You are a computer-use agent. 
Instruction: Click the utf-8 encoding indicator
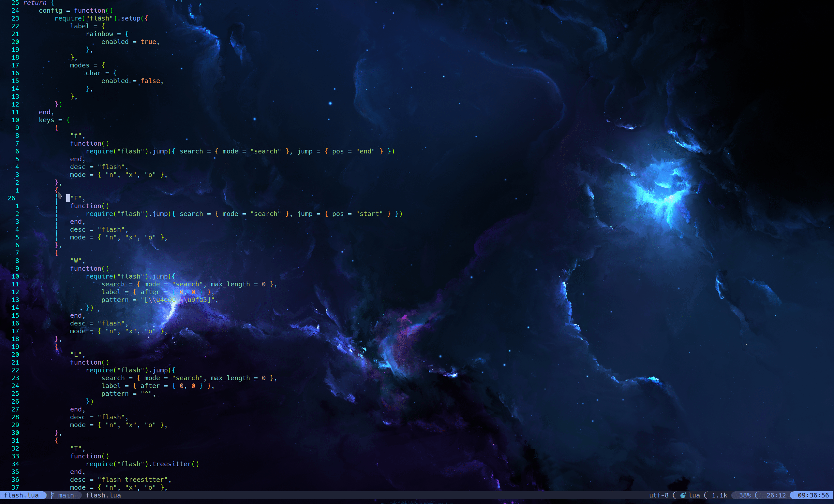(x=659, y=495)
